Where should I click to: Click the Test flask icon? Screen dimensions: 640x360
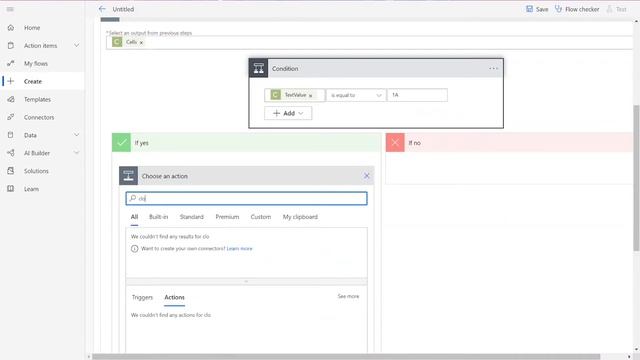(x=609, y=9)
